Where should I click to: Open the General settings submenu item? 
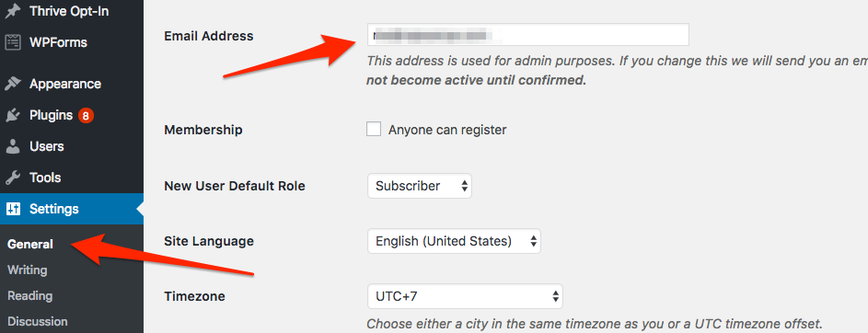coord(30,244)
